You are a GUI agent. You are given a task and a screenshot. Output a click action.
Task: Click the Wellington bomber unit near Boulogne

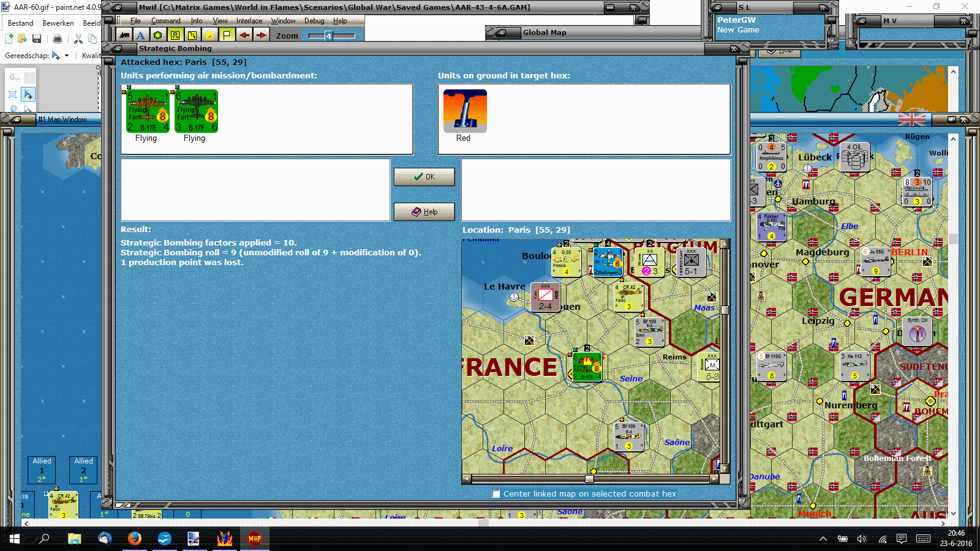(x=608, y=261)
